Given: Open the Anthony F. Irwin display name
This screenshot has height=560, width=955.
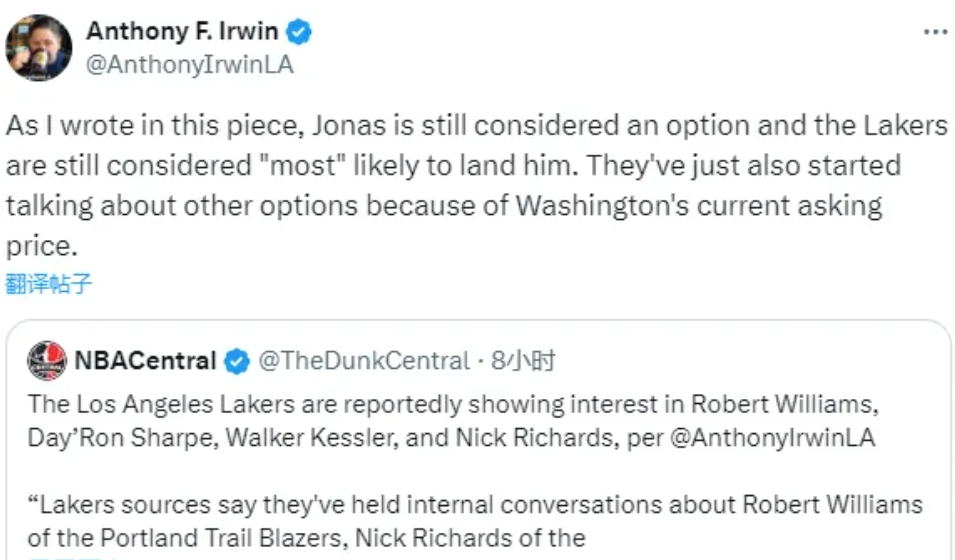Looking at the screenshot, I should coord(181,32).
